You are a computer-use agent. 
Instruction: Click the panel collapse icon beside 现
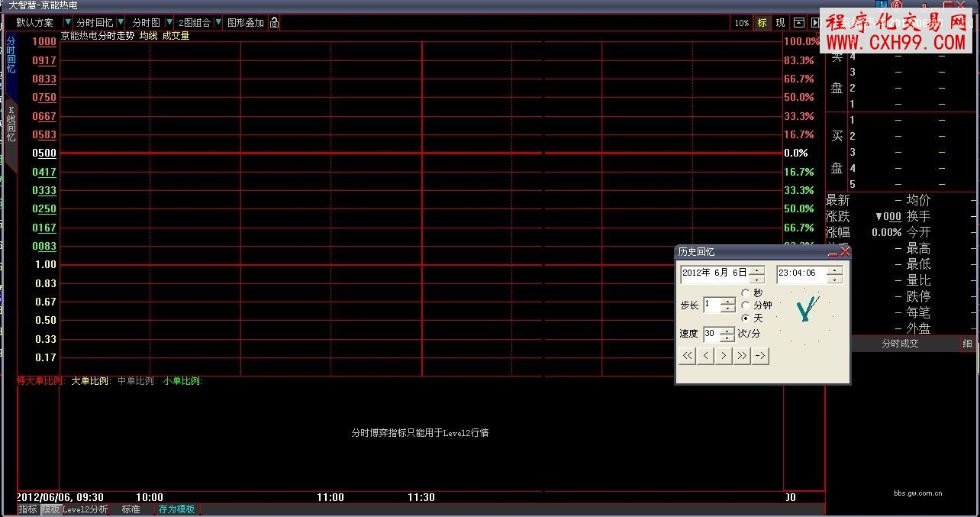tap(799, 23)
